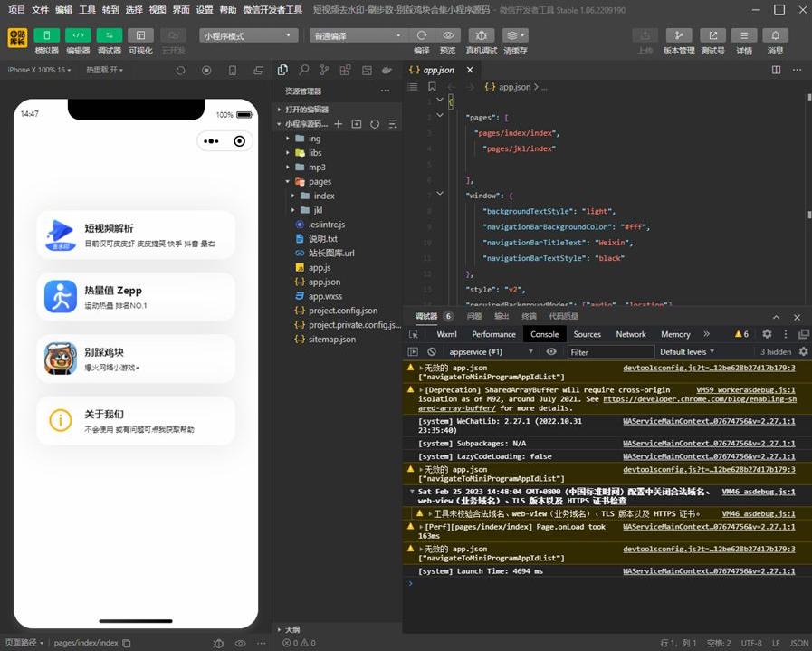
Task: Click the simulator phone device icon
Action: click(x=233, y=71)
